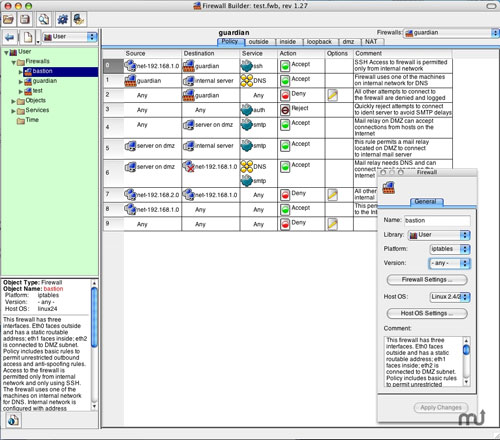Click the Reject action icon in rule 3
The width and height of the screenshot is (500, 440).
click(x=285, y=110)
